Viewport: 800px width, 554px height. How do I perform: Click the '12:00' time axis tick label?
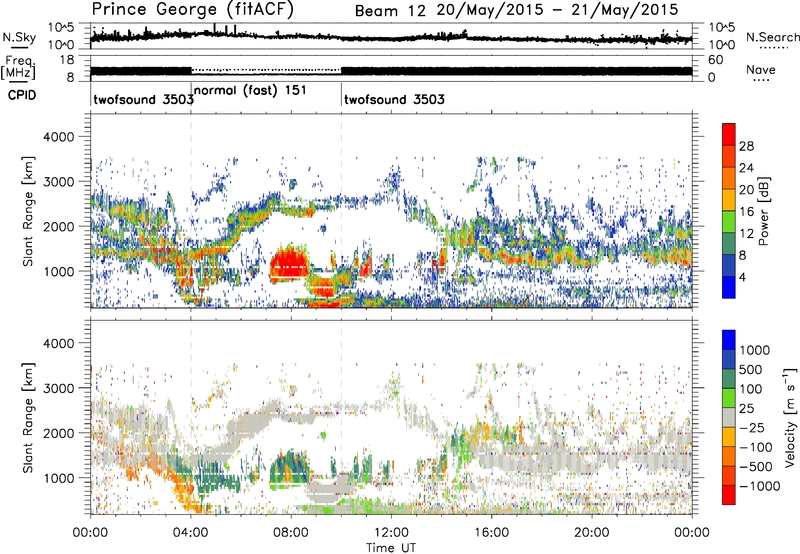pos(391,532)
